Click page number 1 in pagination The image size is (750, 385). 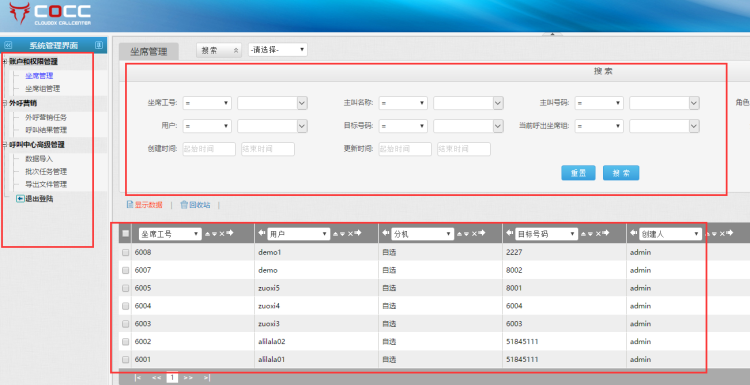point(172,377)
